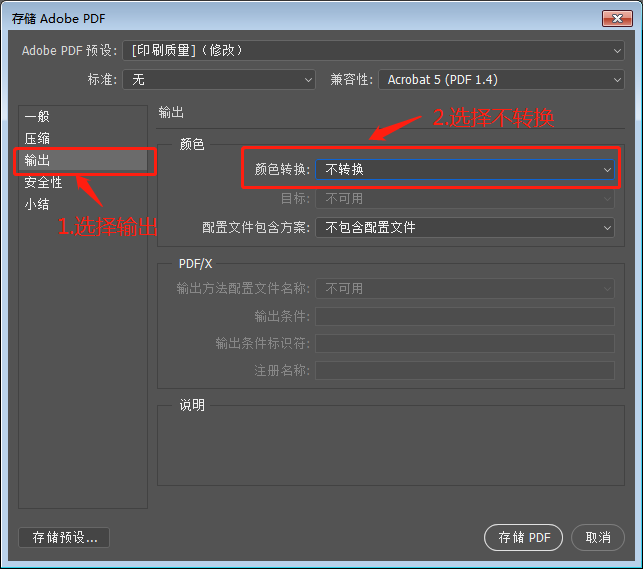Open the 标准 dropdown set to 无
This screenshot has width=643, height=569.
(219, 80)
